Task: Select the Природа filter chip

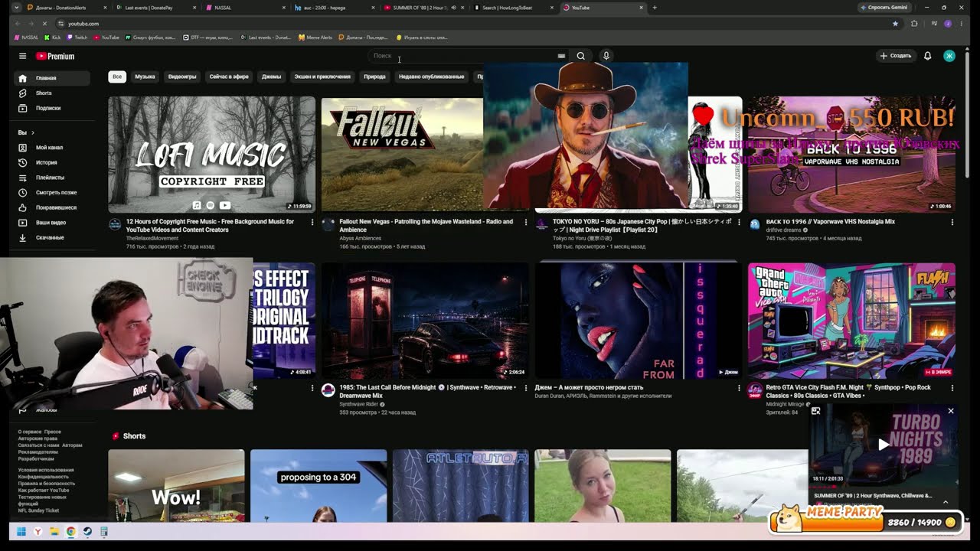Action: point(374,77)
